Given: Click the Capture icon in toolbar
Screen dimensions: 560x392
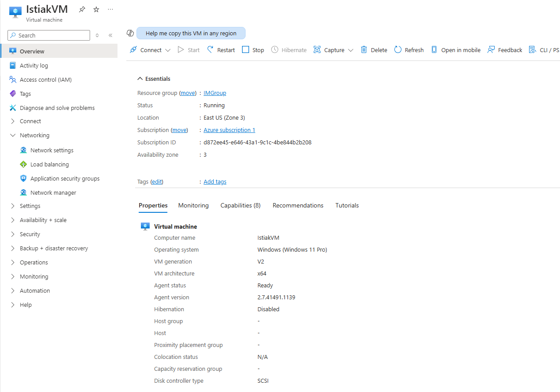Looking at the screenshot, I should (317, 50).
